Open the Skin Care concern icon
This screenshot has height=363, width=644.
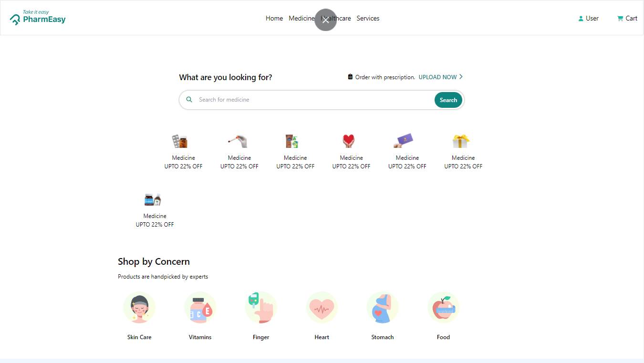tap(139, 308)
